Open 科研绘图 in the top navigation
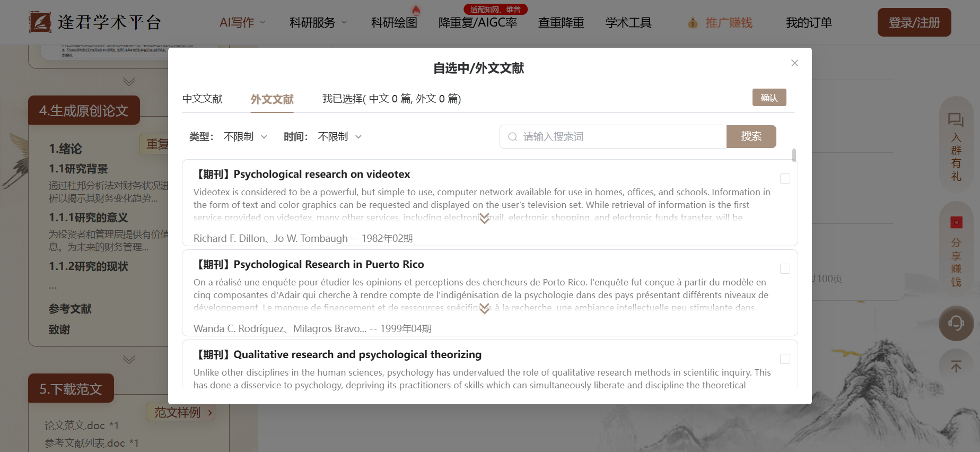980x452 pixels. pos(394,23)
